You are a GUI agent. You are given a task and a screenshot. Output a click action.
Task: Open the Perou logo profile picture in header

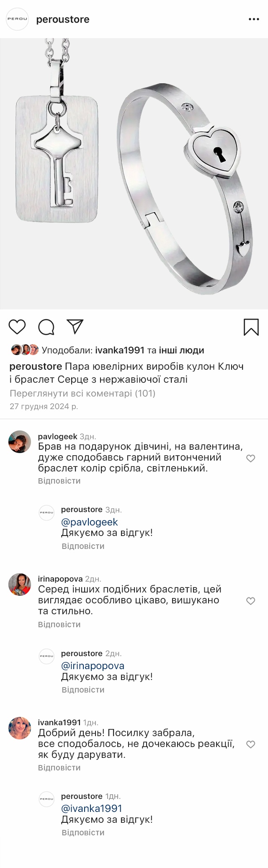(x=17, y=19)
